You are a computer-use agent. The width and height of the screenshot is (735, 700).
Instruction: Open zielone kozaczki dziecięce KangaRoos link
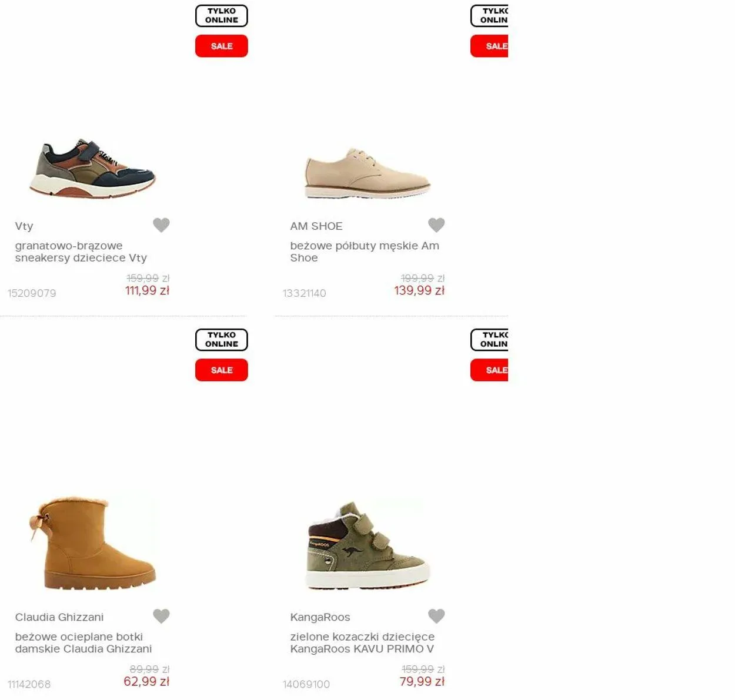click(362, 643)
